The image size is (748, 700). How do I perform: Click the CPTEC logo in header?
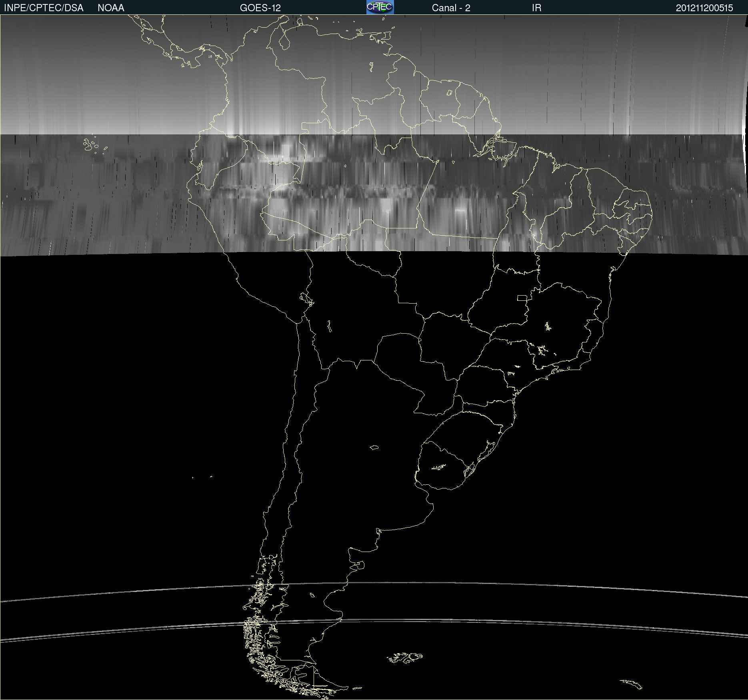tap(380, 7)
